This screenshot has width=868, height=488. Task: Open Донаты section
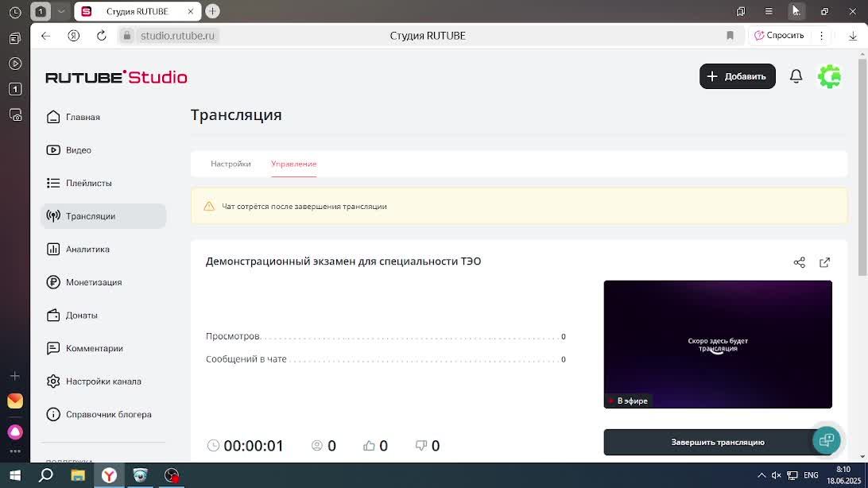(x=72, y=316)
